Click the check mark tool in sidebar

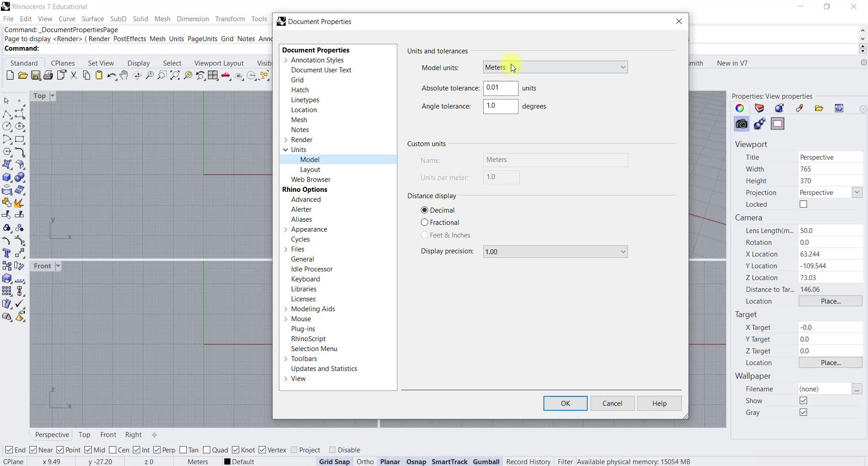[20, 304]
